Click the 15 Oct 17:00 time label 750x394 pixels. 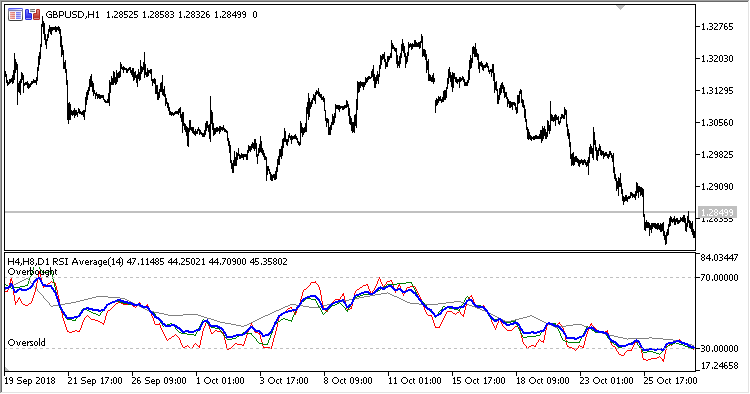478,381
